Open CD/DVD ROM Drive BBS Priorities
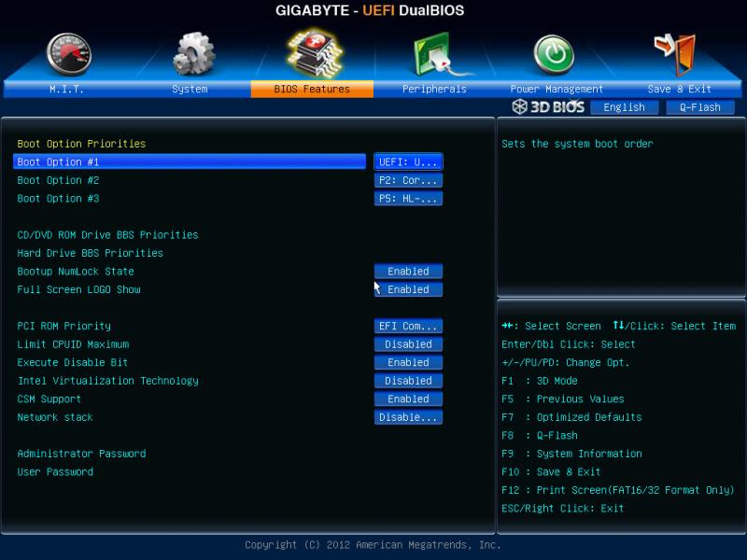The width and height of the screenshot is (747, 560). pos(107,235)
